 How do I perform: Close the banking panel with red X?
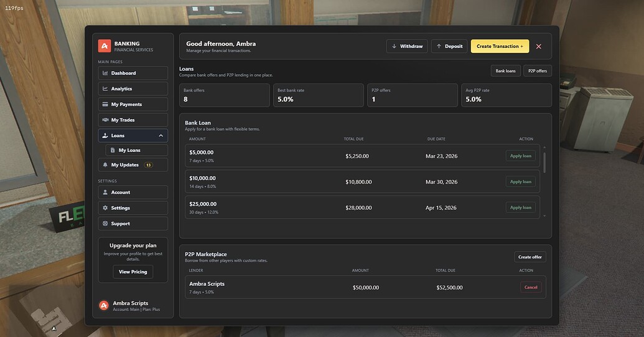coord(538,47)
